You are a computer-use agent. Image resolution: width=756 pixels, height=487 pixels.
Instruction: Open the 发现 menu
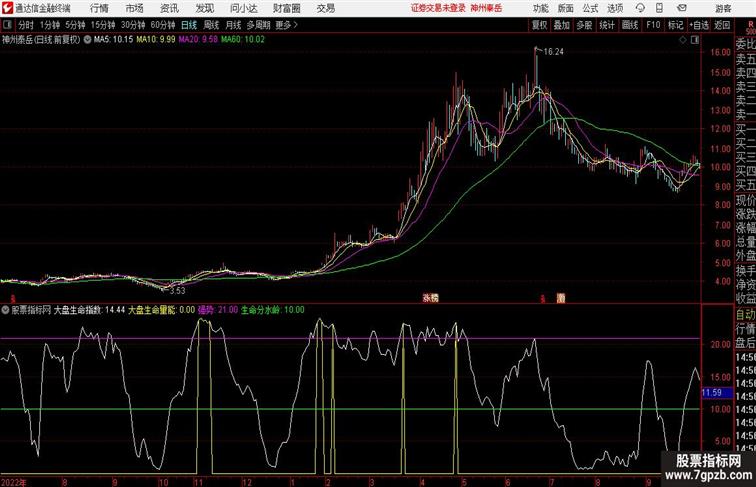(x=204, y=8)
